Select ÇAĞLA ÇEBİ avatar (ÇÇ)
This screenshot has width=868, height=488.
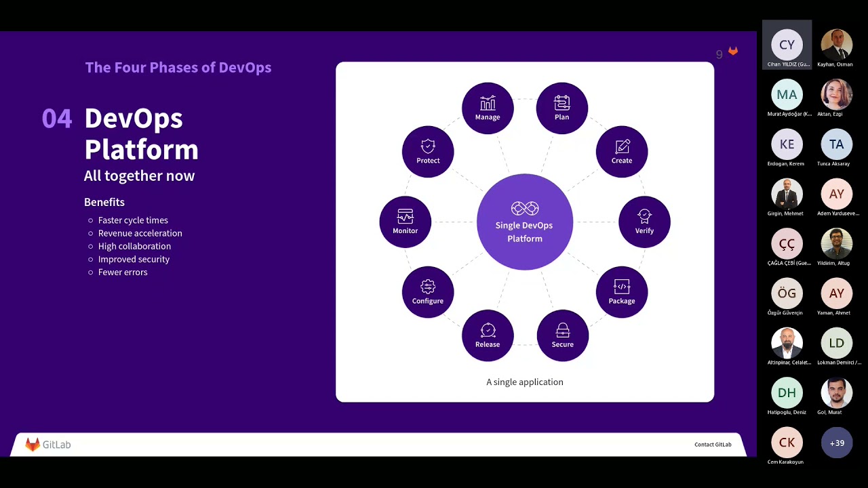click(787, 243)
